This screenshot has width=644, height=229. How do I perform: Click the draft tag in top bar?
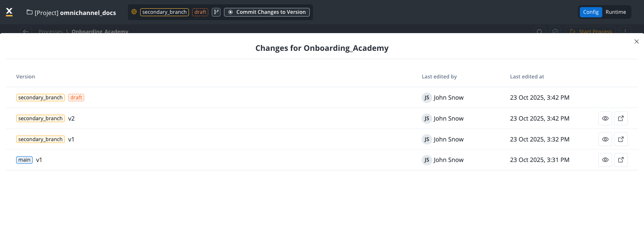[x=200, y=12]
